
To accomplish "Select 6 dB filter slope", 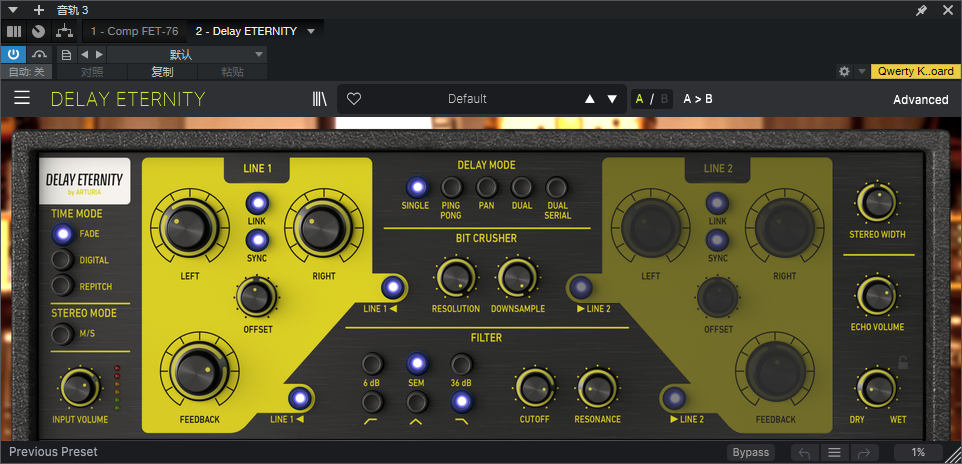I will [372, 364].
